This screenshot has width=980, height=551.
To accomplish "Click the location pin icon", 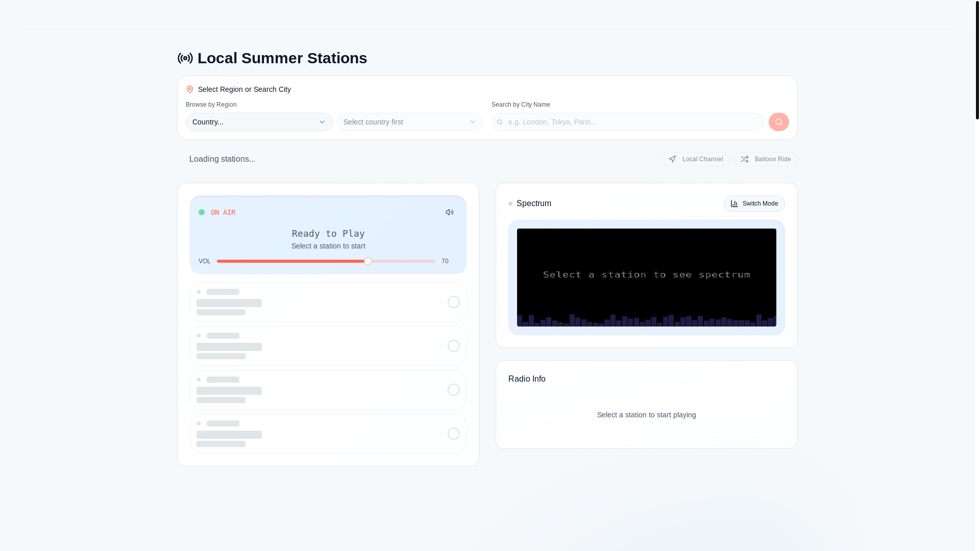I will (x=190, y=89).
